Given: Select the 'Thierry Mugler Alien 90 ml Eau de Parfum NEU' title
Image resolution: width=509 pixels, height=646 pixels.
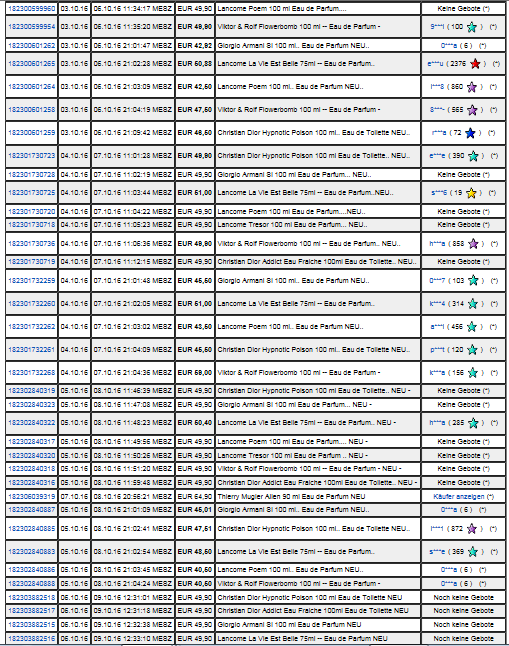Looking at the screenshot, I should [291, 496].
